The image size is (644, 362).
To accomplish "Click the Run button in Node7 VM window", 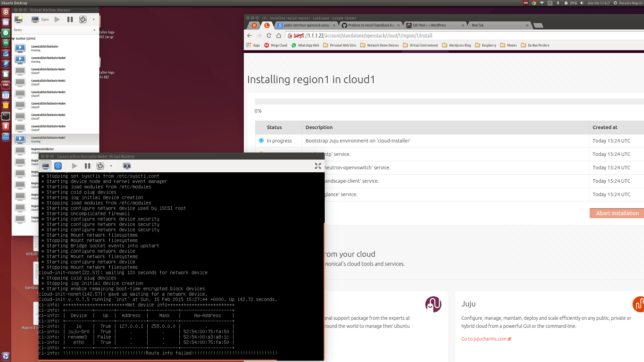I will tap(74, 166).
